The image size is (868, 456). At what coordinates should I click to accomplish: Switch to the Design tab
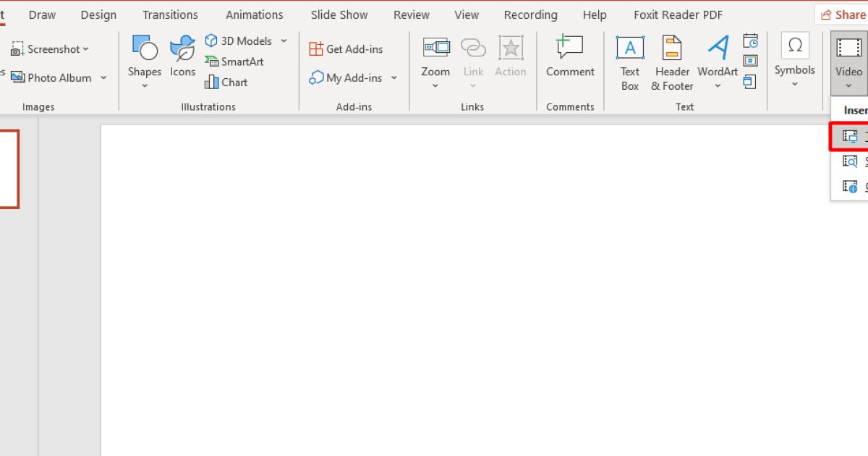pyautogui.click(x=98, y=14)
